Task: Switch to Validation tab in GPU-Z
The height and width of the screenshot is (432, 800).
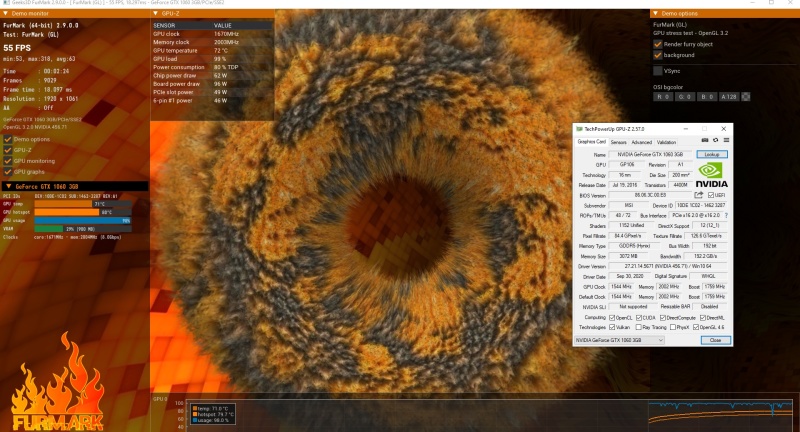Action: coord(666,142)
